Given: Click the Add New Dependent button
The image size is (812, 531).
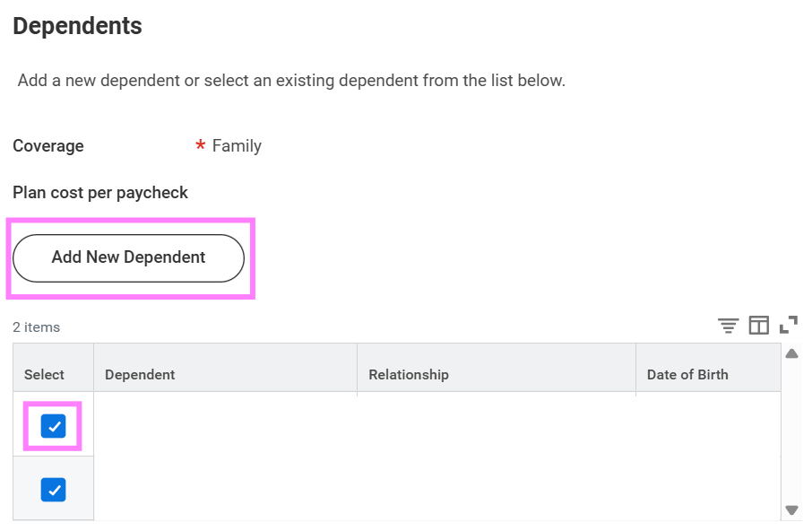Looking at the screenshot, I should pyautogui.click(x=128, y=258).
